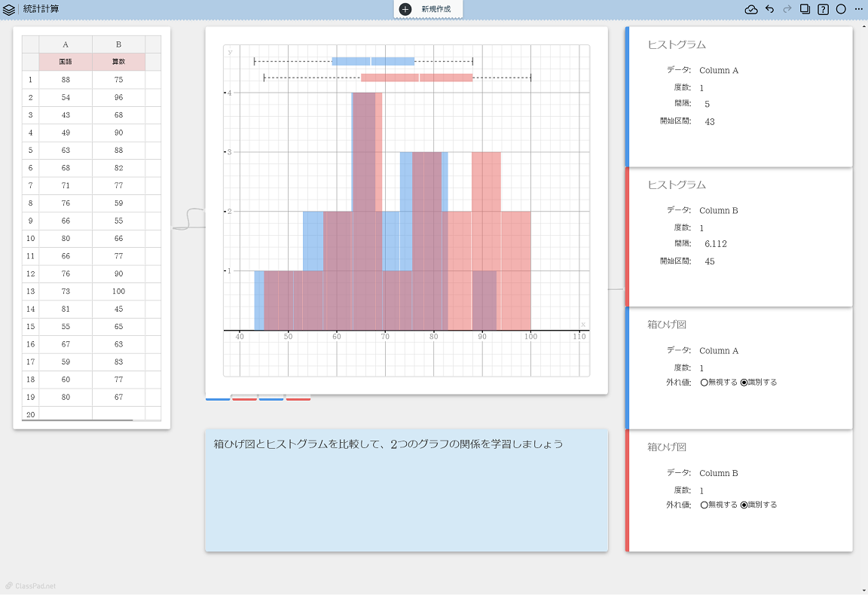Screen dimensions: 868x595
Task: Click the ClassPad.net link
Action: coord(31,586)
